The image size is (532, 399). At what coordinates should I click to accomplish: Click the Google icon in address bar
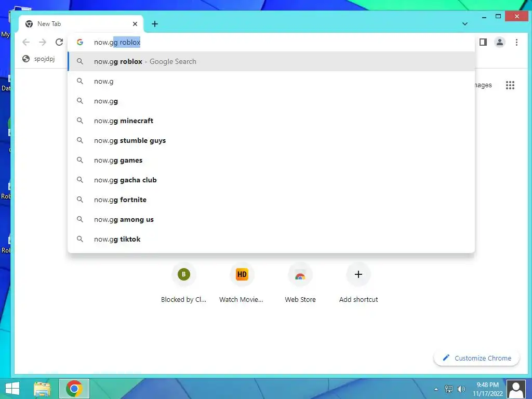pos(80,42)
